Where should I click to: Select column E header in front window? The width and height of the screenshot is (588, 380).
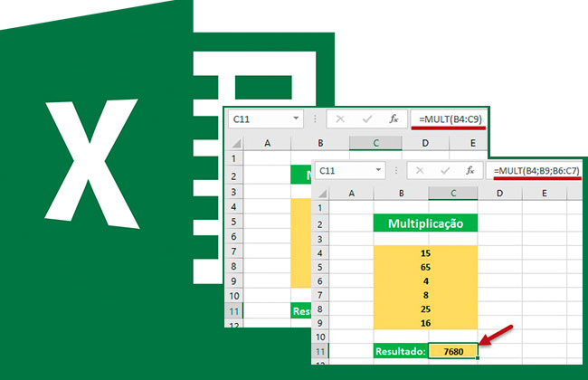pyautogui.click(x=544, y=194)
